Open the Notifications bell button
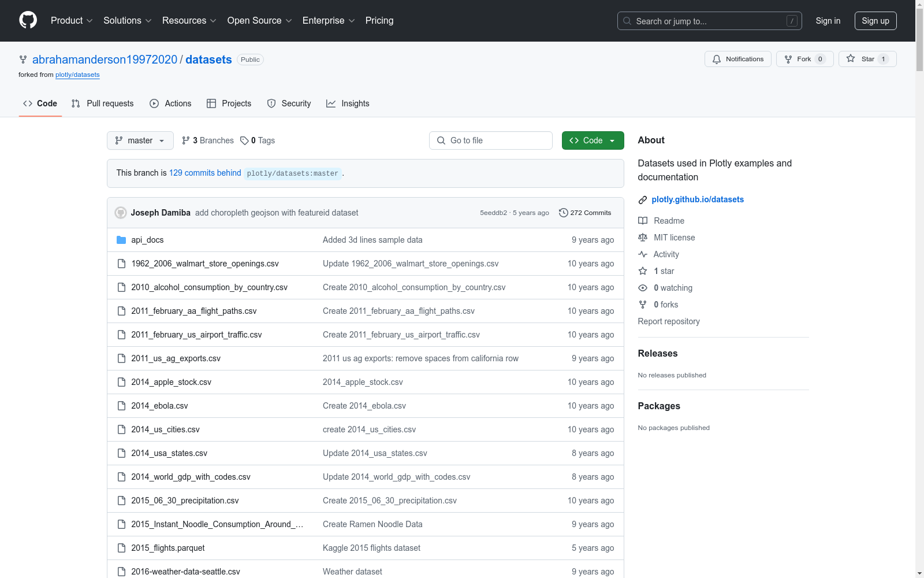 click(737, 59)
